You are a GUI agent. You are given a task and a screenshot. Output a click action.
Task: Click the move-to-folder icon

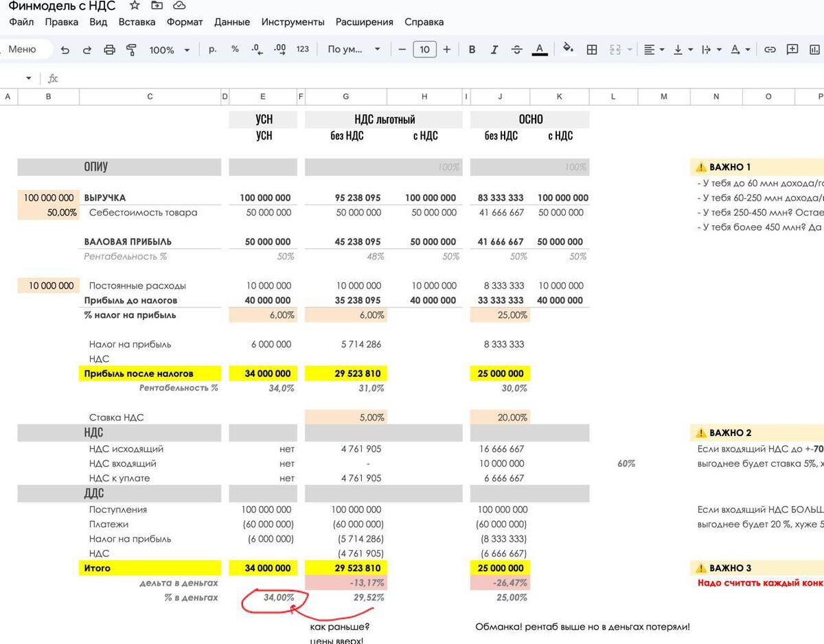[157, 5]
